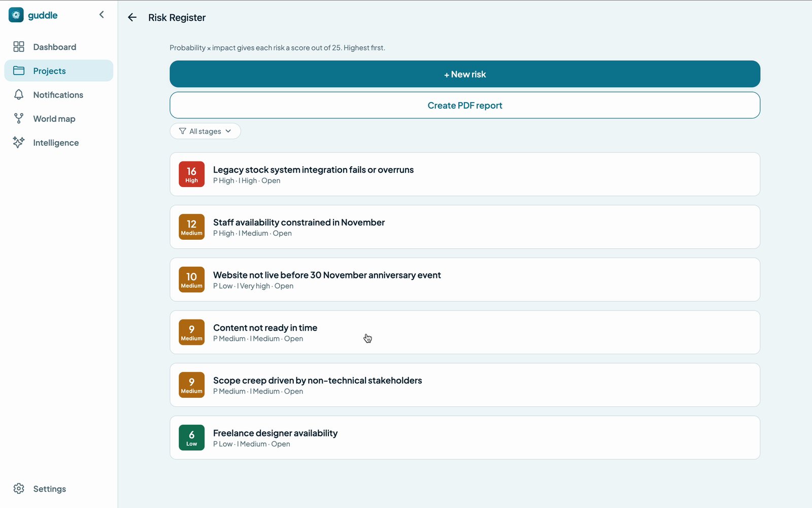Click the Intelligence sparkle icon
Screen dimensions: 812x508
point(19,142)
